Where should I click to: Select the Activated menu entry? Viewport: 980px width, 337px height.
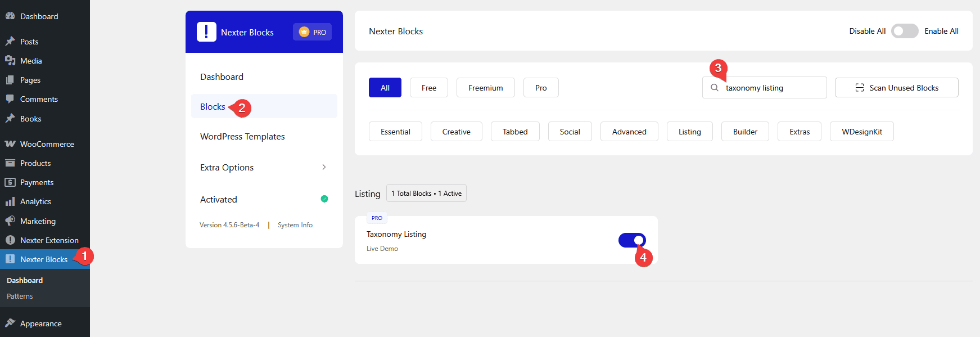tap(264, 199)
